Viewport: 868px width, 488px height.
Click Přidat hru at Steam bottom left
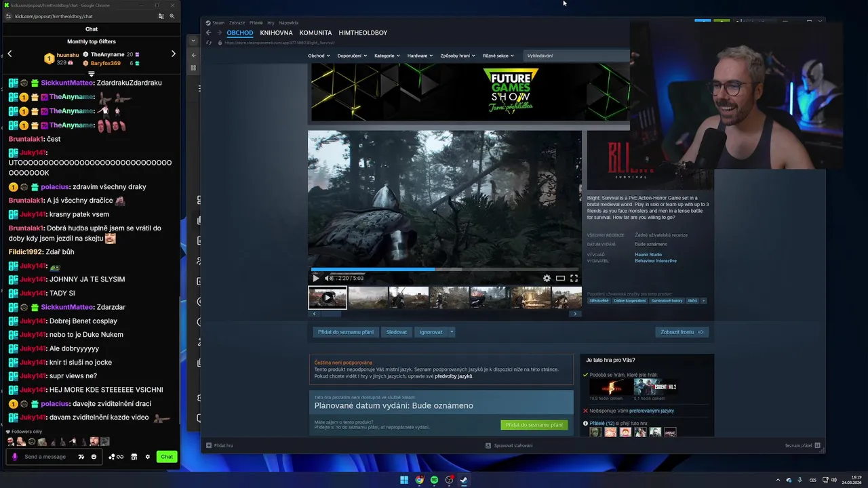pos(220,445)
